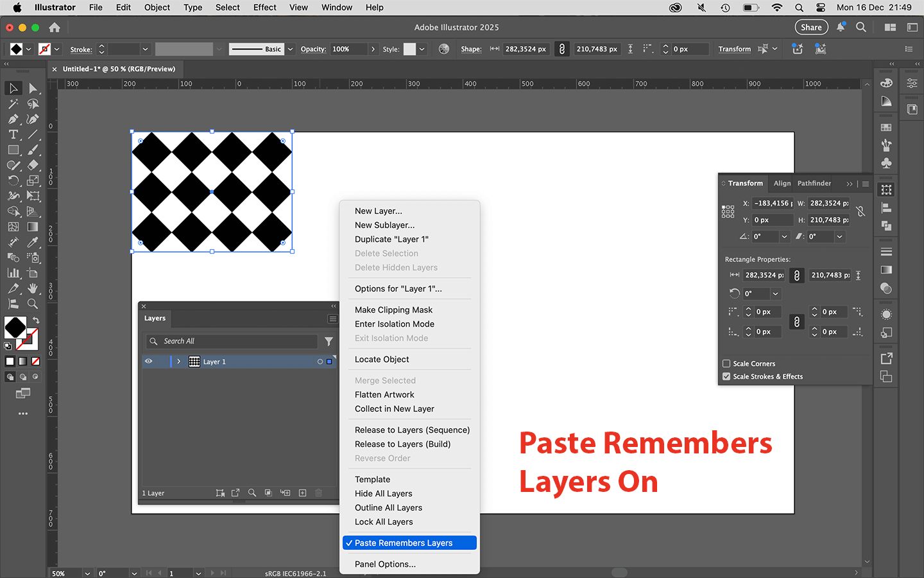
Task: Toggle the rectangle width-height link in Transform panel
Action: pyautogui.click(x=796, y=275)
